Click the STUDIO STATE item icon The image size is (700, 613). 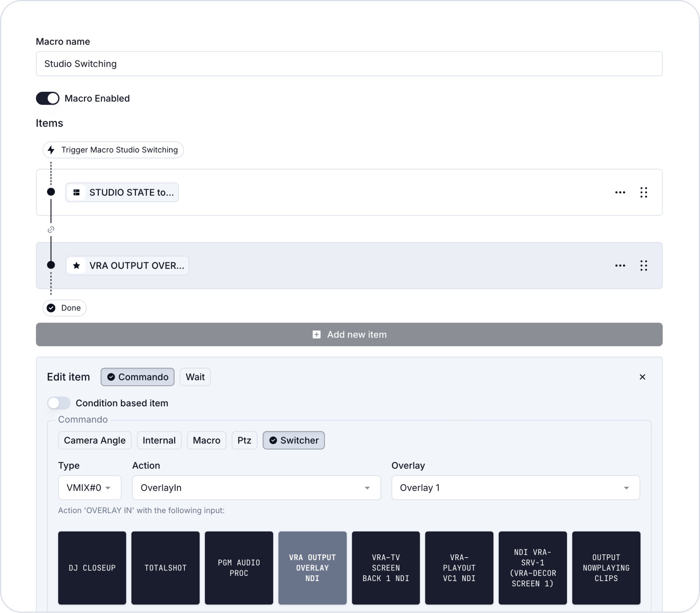[76, 192]
